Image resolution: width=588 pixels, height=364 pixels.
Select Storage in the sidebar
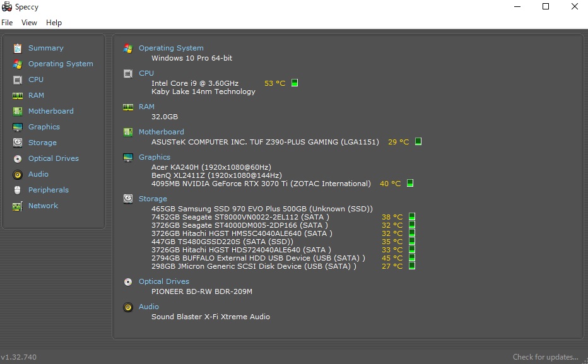pyautogui.click(x=42, y=143)
